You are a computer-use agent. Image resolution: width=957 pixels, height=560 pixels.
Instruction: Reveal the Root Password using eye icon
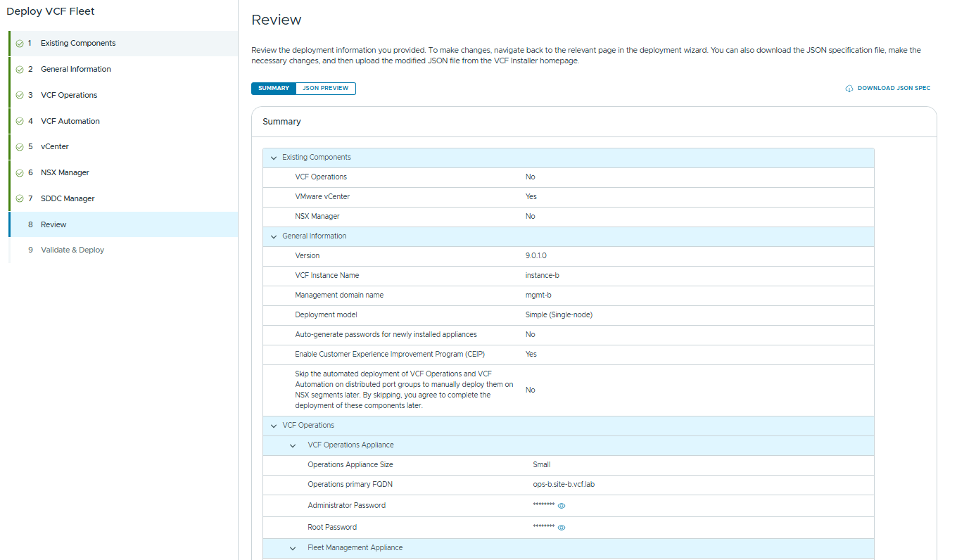click(562, 528)
